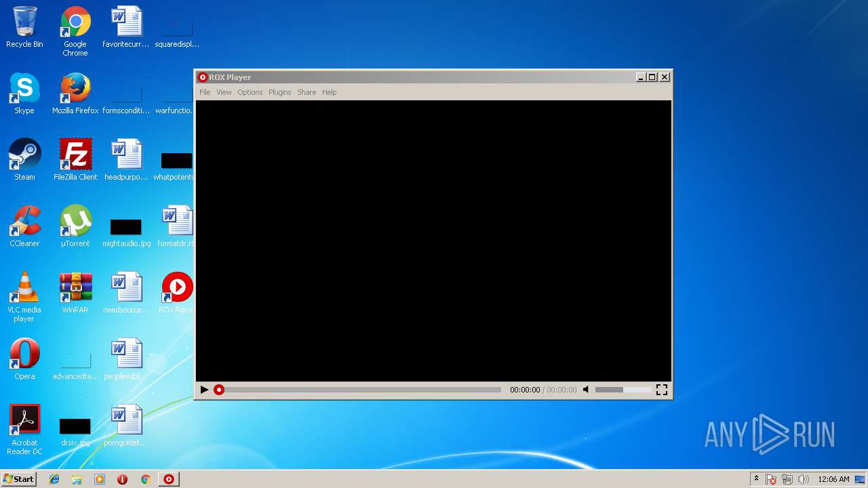Select the WinRAR desktop shortcut

pos(75,293)
